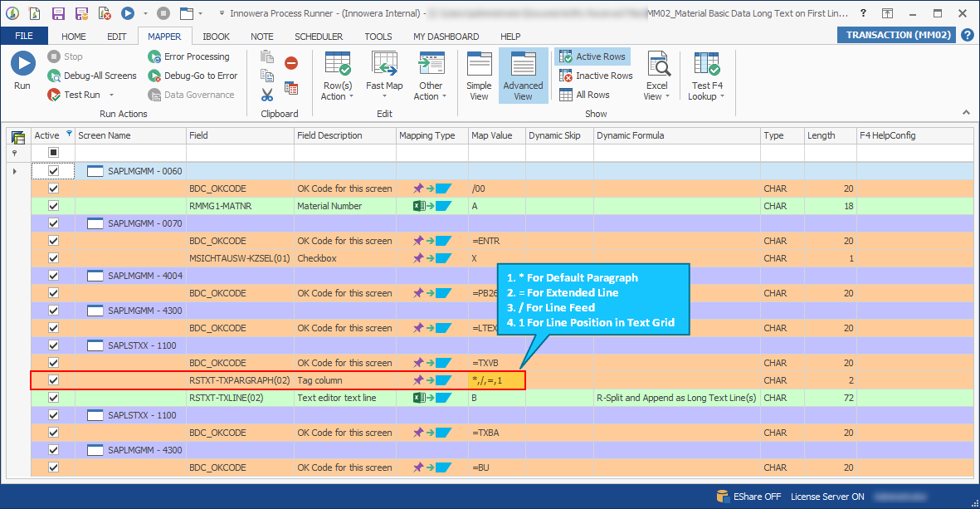Screen dimensions: 980x509
Task: Select the Map Value cell containing *,/,=,1
Action: pyautogui.click(x=496, y=380)
